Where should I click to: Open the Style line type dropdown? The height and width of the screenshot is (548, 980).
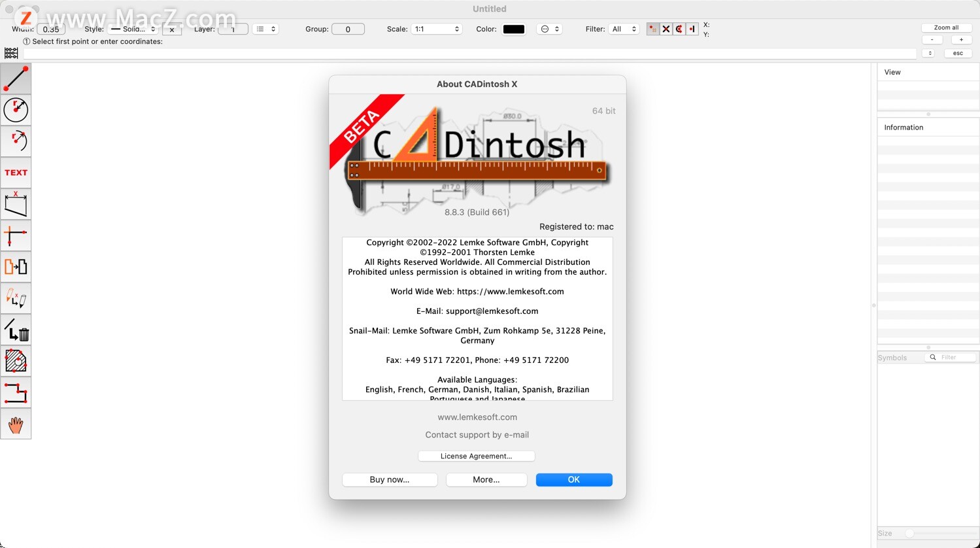tap(133, 29)
